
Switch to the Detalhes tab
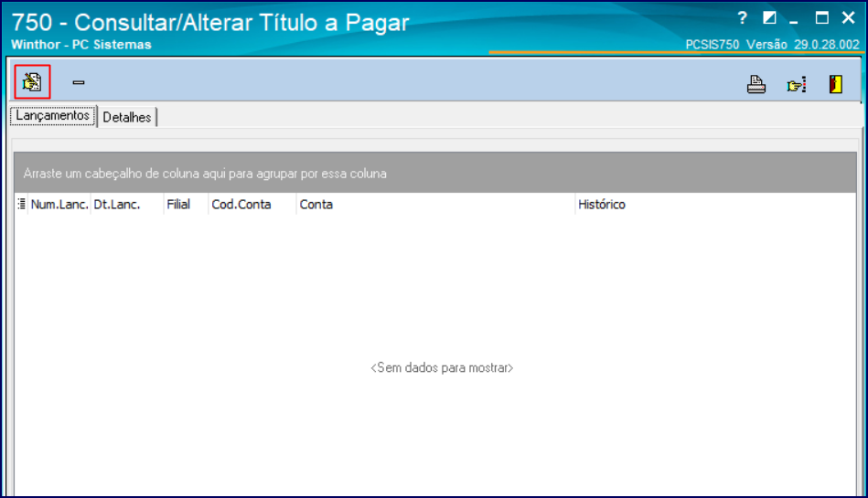pos(127,117)
